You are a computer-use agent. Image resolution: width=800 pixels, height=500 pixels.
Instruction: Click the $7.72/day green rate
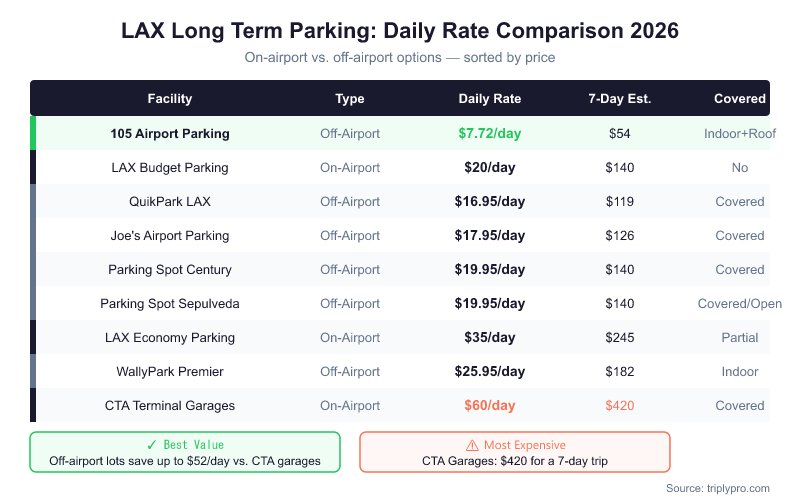coord(489,133)
